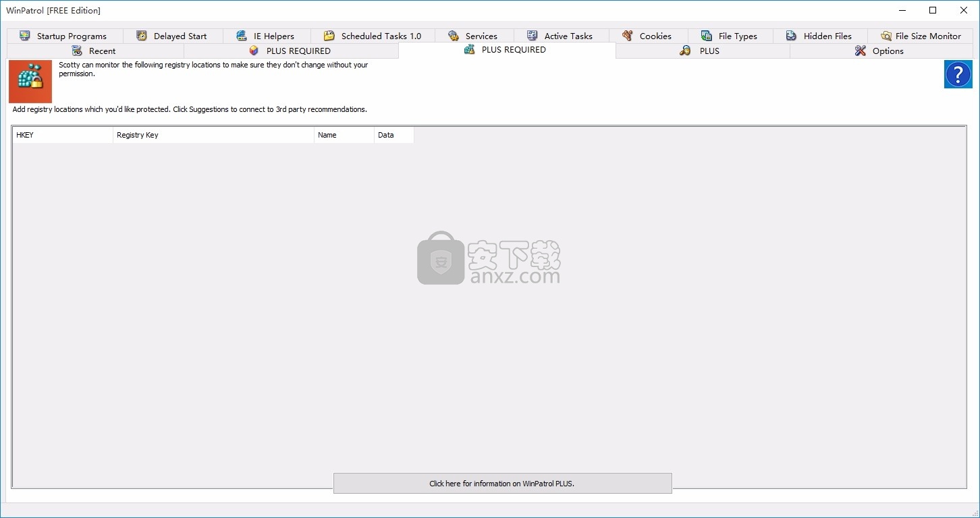The height and width of the screenshot is (518, 980).
Task: Open the Recent tab
Action: tap(95, 51)
